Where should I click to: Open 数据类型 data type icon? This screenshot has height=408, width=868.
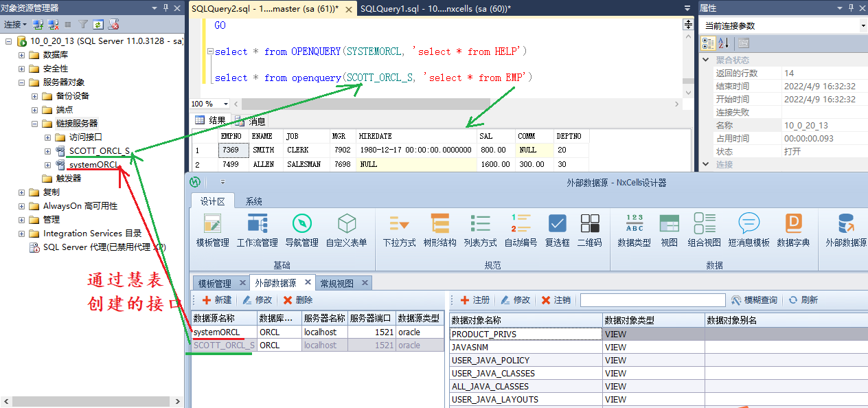tap(634, 230)
